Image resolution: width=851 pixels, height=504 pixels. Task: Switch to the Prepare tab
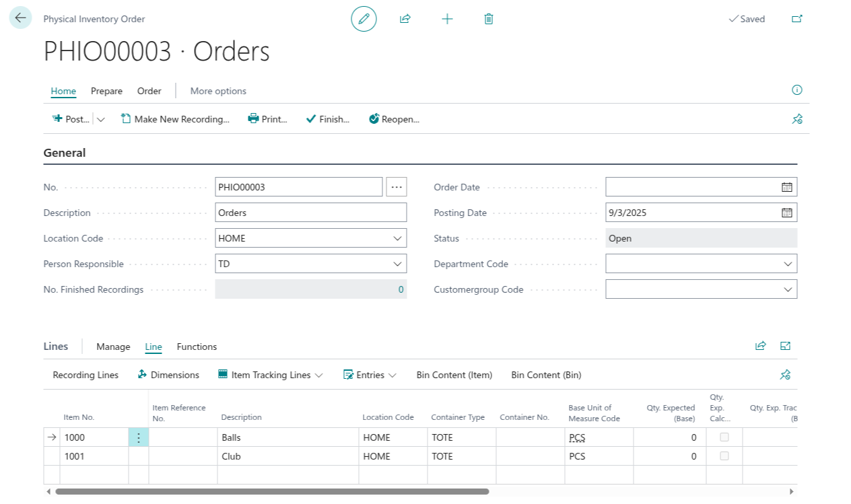[x=106, y=91]
